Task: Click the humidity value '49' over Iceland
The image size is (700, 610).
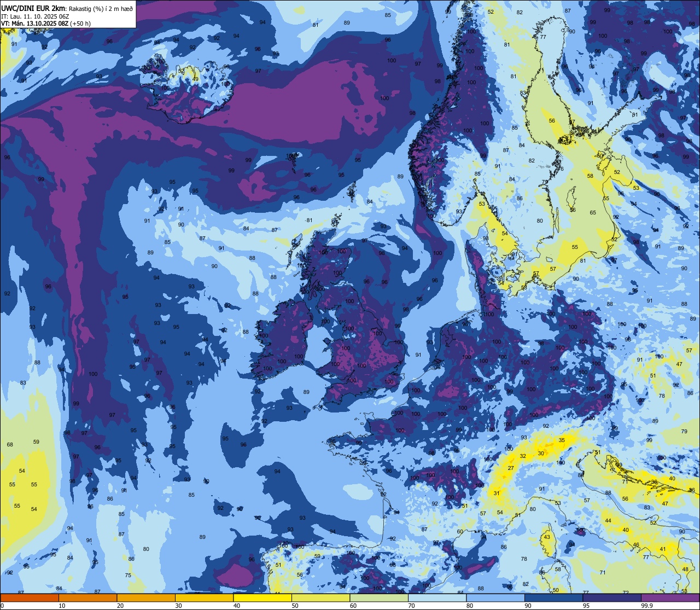Action: coord(195,79)
